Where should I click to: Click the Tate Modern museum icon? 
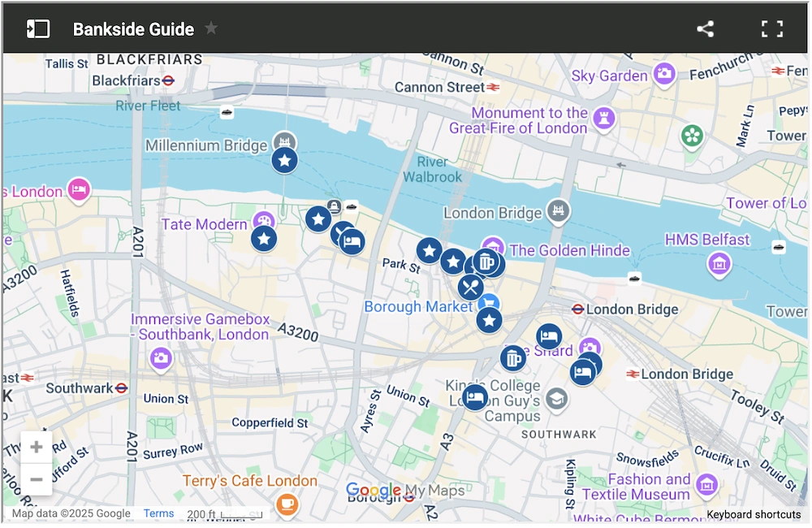pos(264,221)
